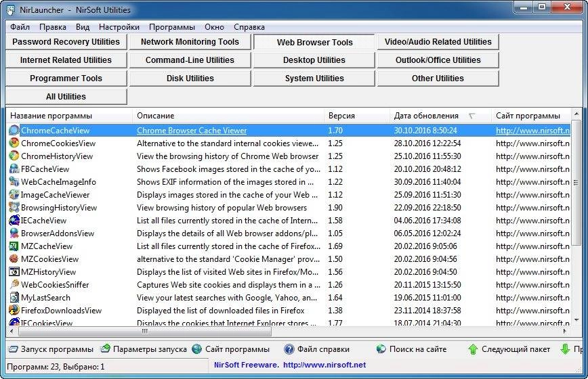588x379 pixels.
Task: Open Файл справки help file
Action: pyautogui.click(x=317, y=349)
